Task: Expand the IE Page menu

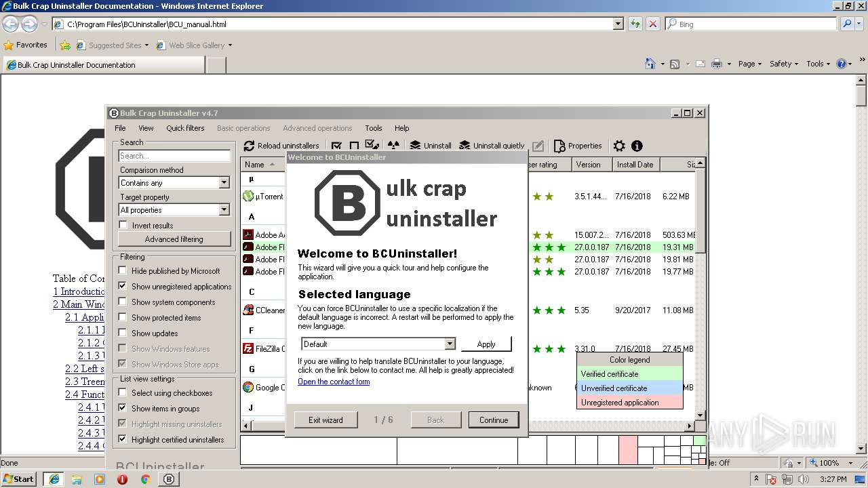Action: [x=751, y=64]
